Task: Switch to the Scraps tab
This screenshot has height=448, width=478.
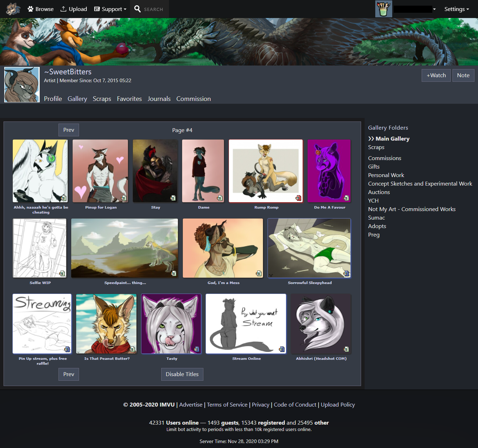Action: coord(102,99)
